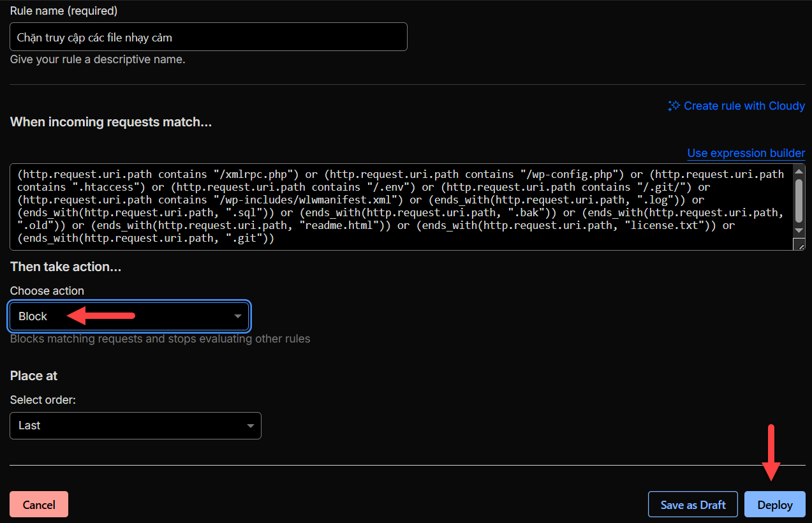Image resolution: width=812 pixels, height=523 pixels.
Task: Open Create rule with Cloudy
Action: (x=744, y=106)
